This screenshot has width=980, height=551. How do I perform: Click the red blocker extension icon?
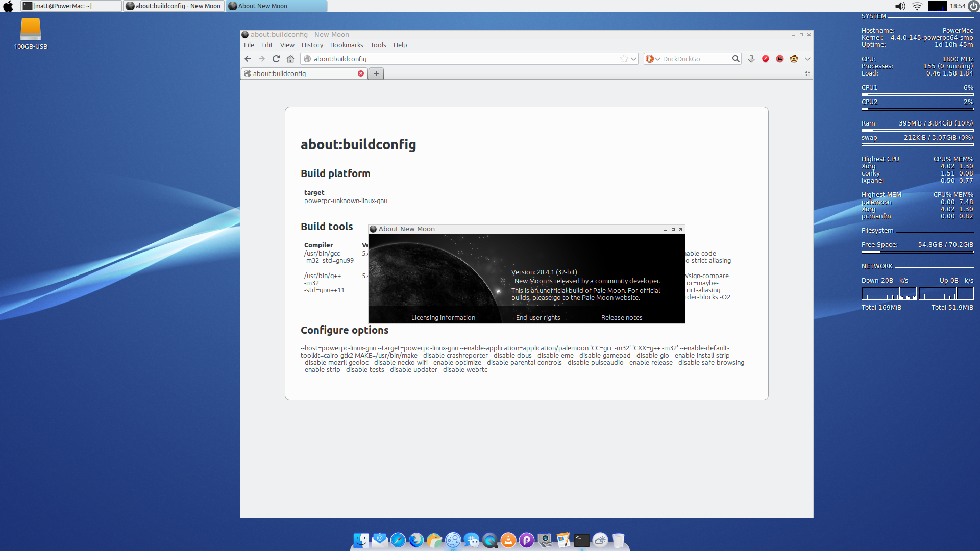[x=765, y=59]
